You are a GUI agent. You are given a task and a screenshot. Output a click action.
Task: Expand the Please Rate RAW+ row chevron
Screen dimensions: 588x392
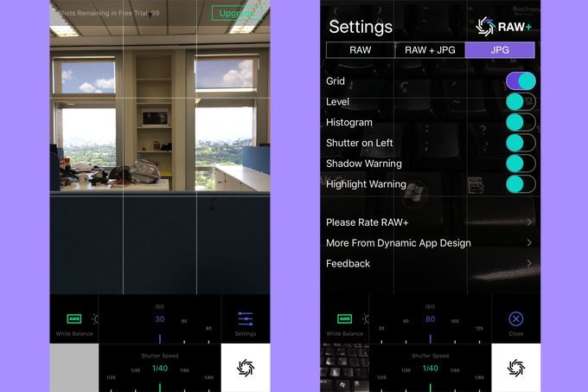(529, 222)
